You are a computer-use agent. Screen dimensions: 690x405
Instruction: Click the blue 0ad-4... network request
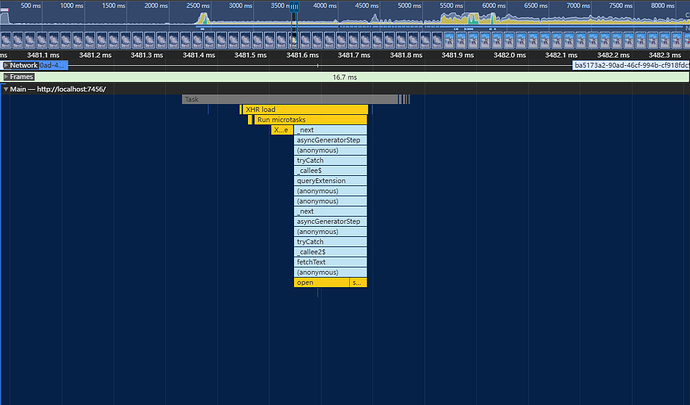pyautogui.click(x=53, y=65)
